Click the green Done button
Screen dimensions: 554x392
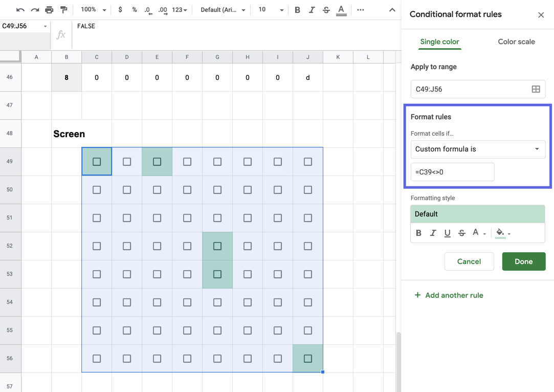pyautogui.click(x=524, y=262)
